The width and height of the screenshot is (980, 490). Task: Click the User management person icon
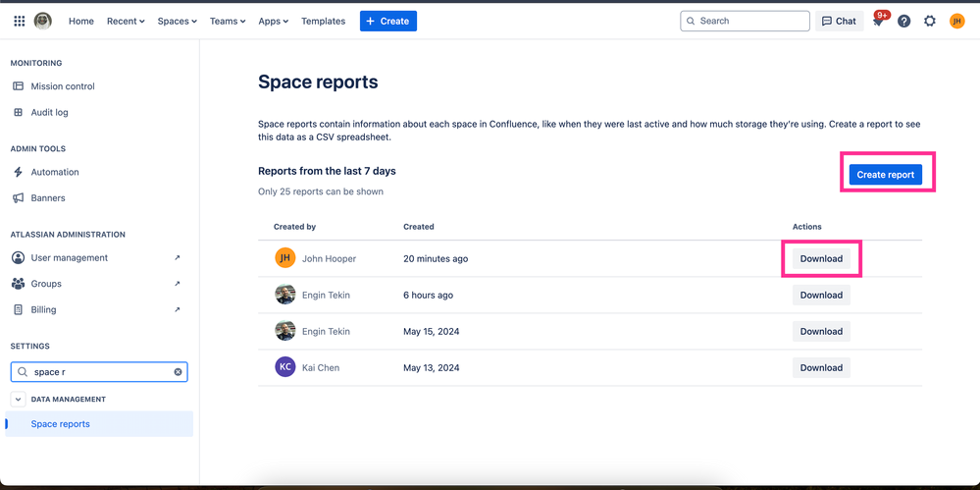pyautogui.click(x=18, y=258)
